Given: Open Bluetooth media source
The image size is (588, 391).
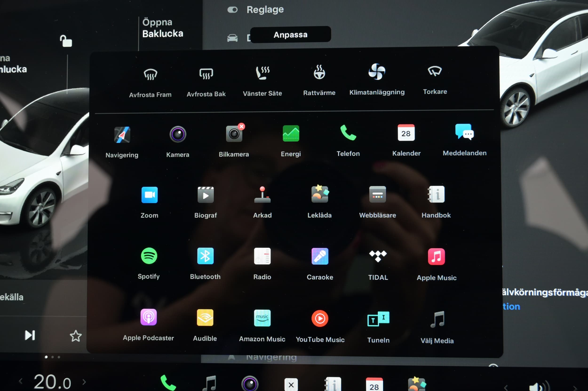Looking at the screenshot, I should 205,264.
